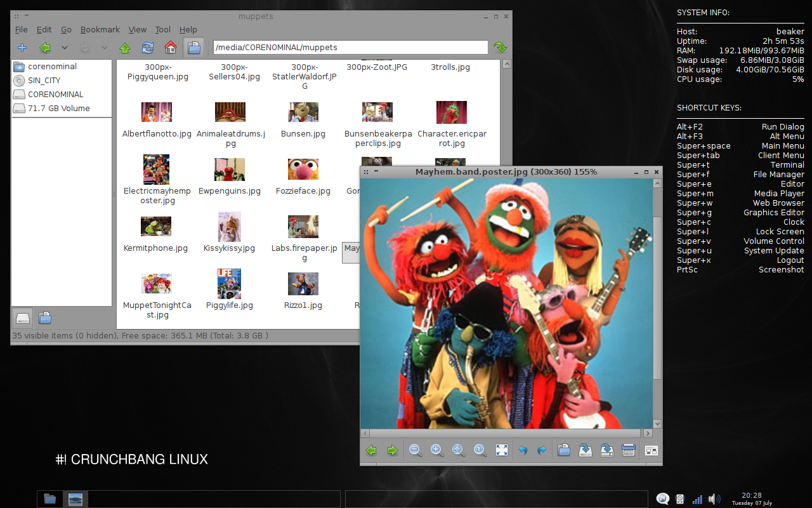
Task: Click the Home folder icon
Action: (x=170, y=48)
